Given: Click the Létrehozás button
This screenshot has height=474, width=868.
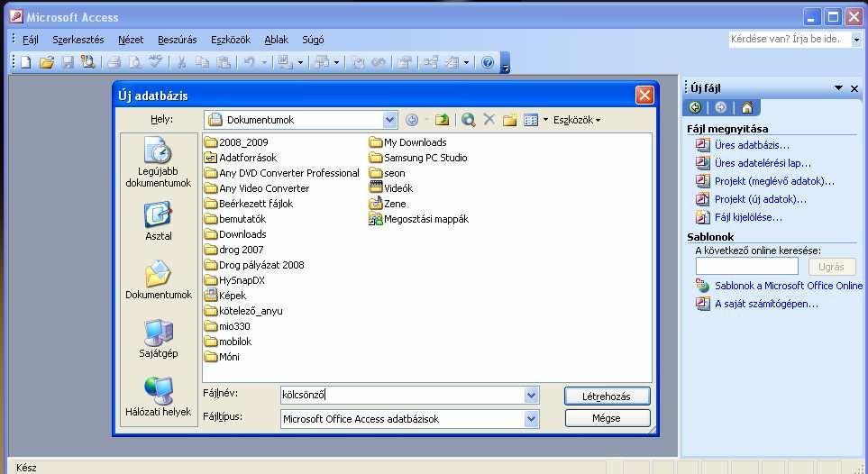Looking at the screenshot, I should (607, 397).
